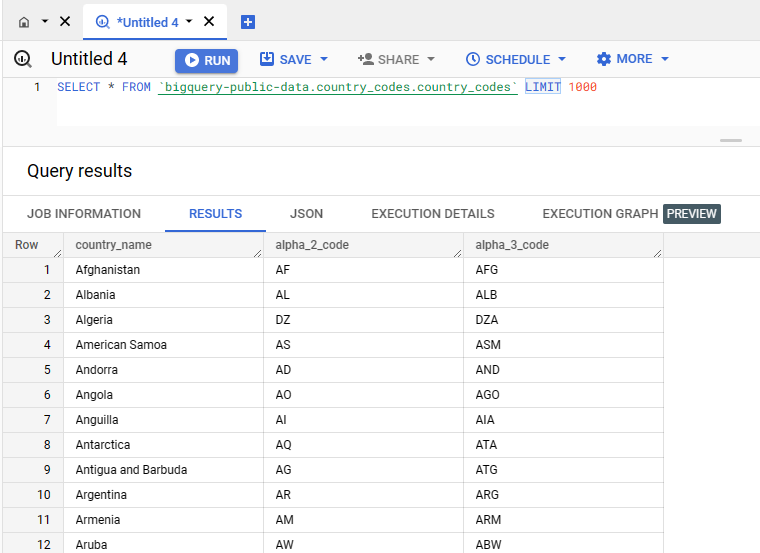The width and height of the screenshot is (760, 553).
Task: Switch to the JSON tab
Action: 306,214
